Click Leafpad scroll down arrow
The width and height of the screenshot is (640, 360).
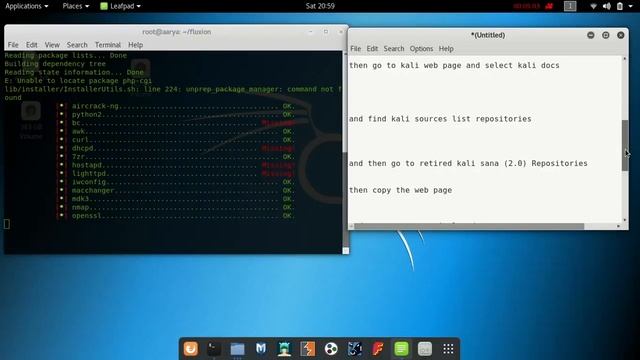click(625, 220)
